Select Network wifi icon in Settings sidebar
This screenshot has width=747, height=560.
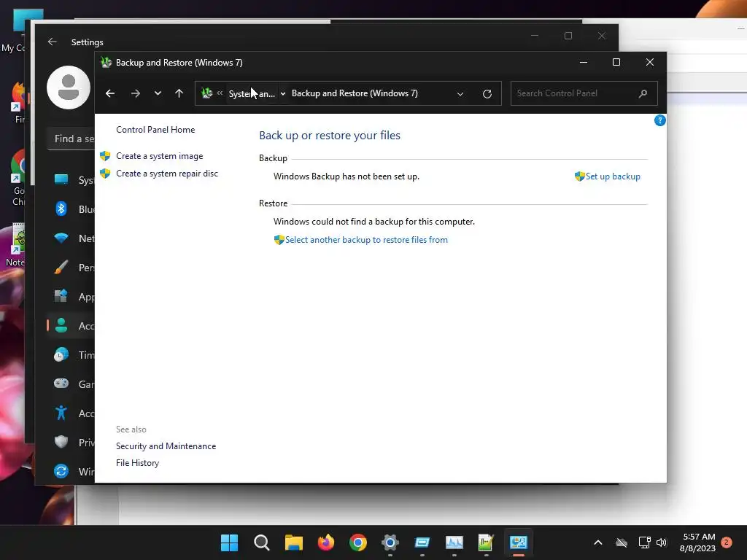pos(61,238)
